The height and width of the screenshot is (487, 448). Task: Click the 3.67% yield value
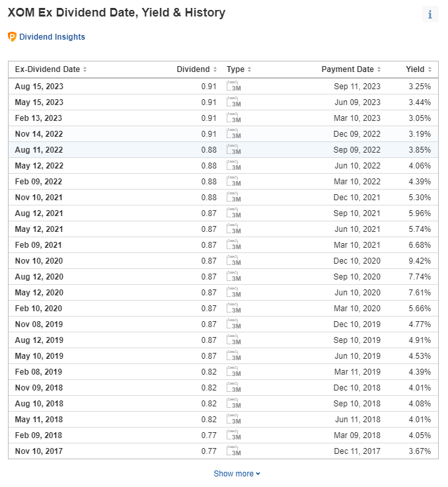(420, 451)
